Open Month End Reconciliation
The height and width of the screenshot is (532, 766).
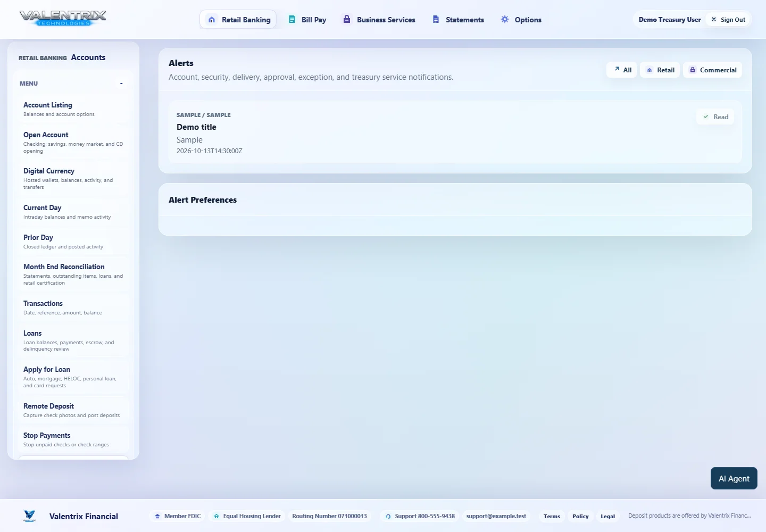[x=73, y=275]
